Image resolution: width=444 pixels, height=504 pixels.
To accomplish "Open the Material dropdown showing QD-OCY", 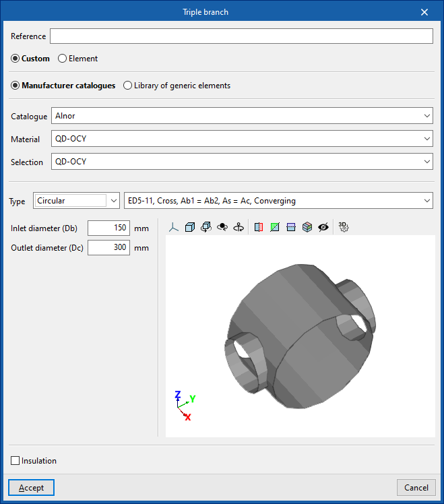I will tap(242, 139).
